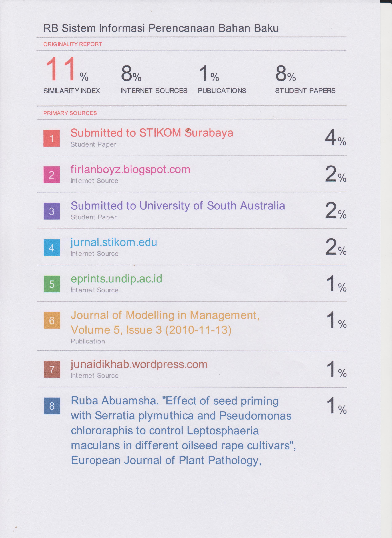Image resolution: width=392 pixels, height=538 pixels.
Task: Select the light blue number 4 badge
Action: click(52, 248)
